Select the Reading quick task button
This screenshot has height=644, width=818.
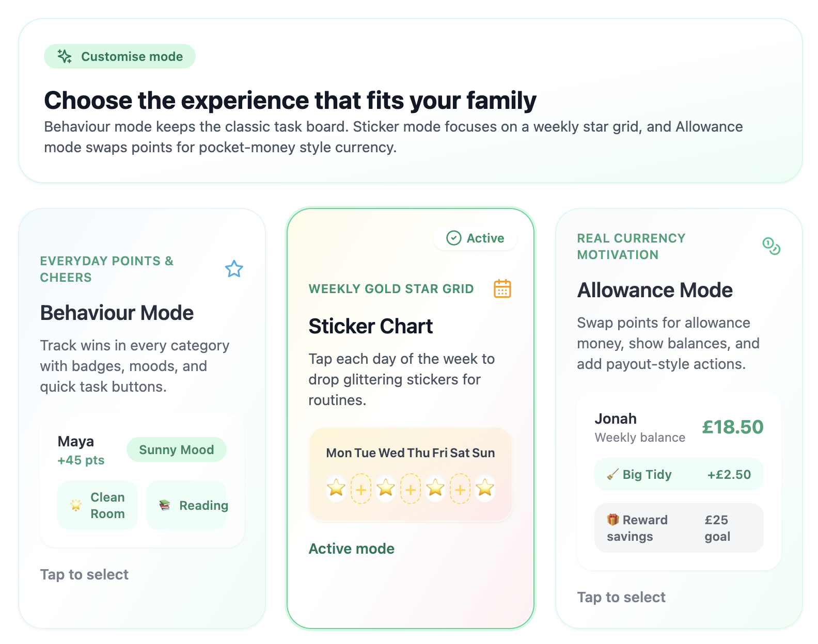[187, 505]
